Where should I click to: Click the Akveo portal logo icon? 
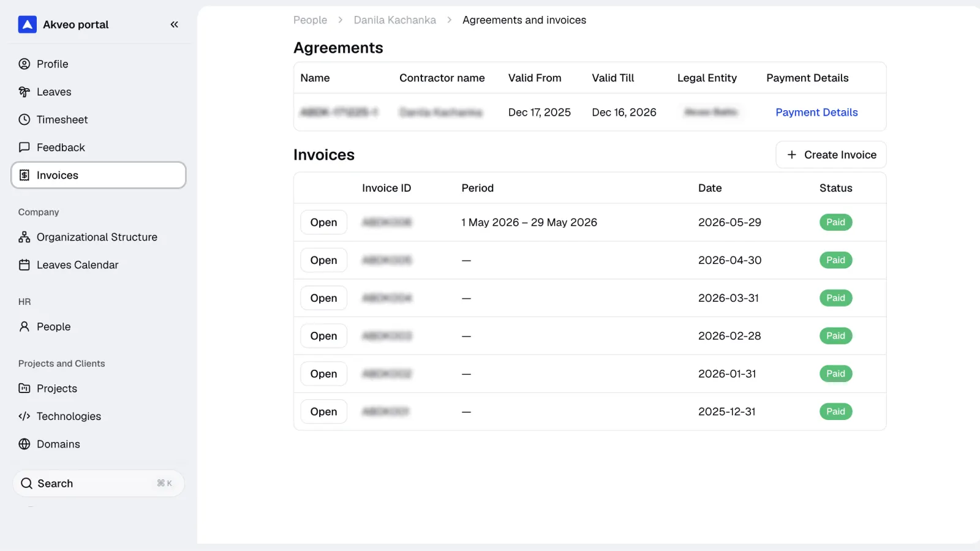coord(28,24)
